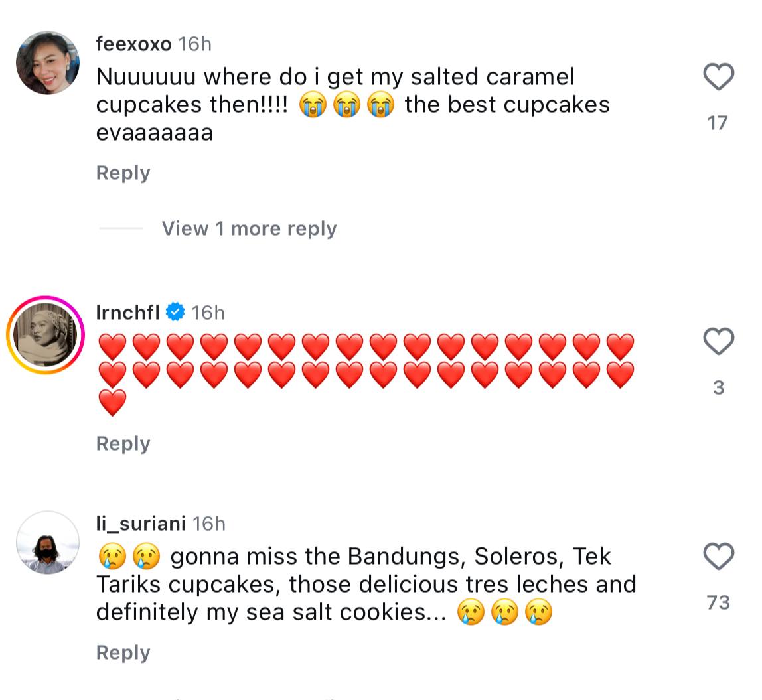Open lrnchfl's story from the avatar ring
Viewport: 762px width, 700px height.
tap(46, 335)
